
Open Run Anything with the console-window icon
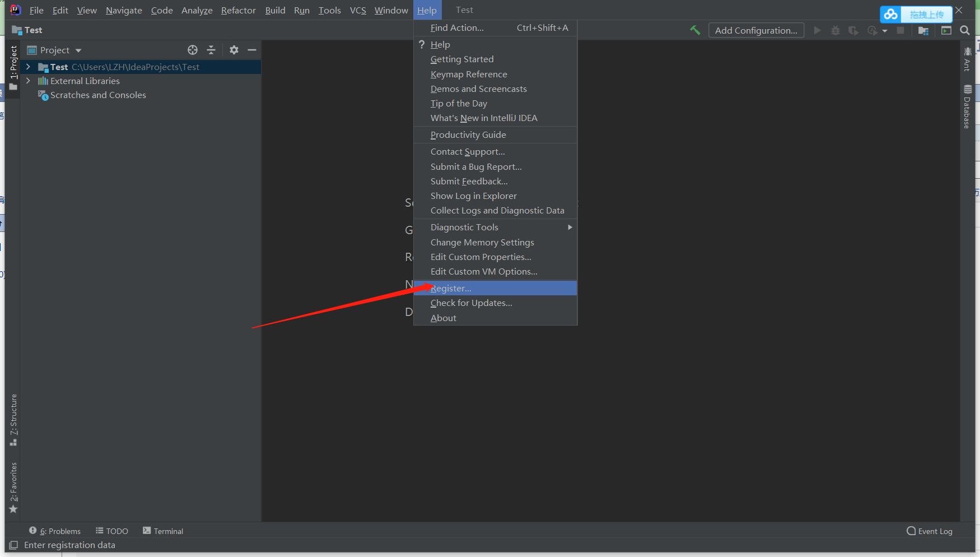tap(946, 30)
